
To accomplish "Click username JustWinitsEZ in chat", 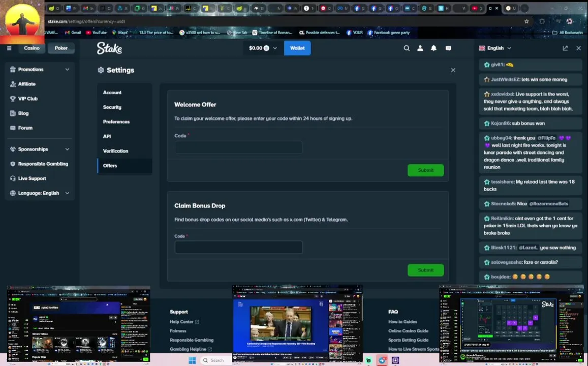I will tap(505, 79).
